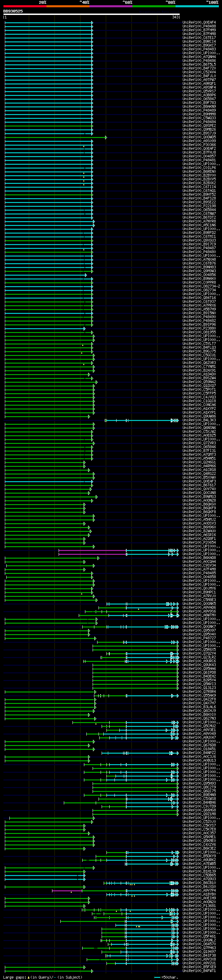Click the end position label 343
Screen dimensions: 222x980
[x=175, y=17]
